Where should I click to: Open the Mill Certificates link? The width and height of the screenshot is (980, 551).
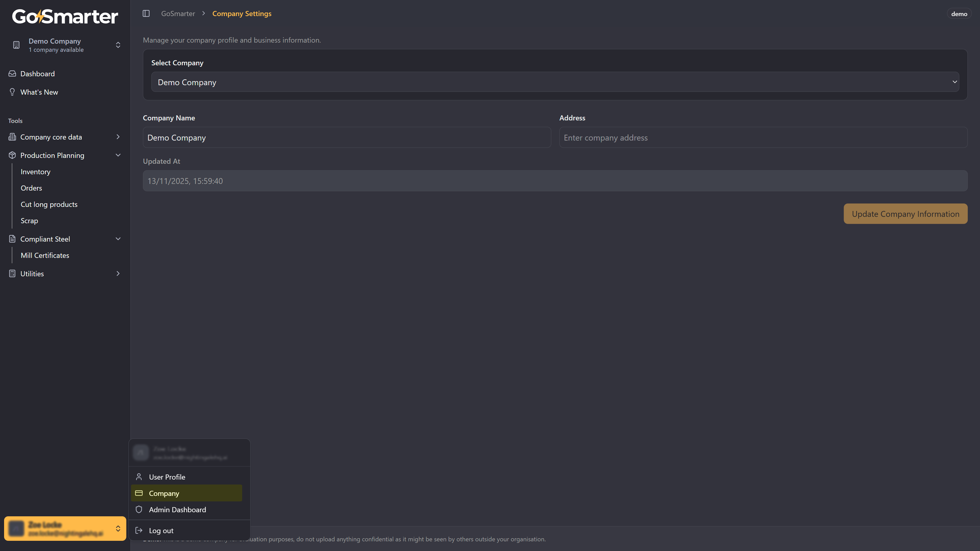[45, 256]
